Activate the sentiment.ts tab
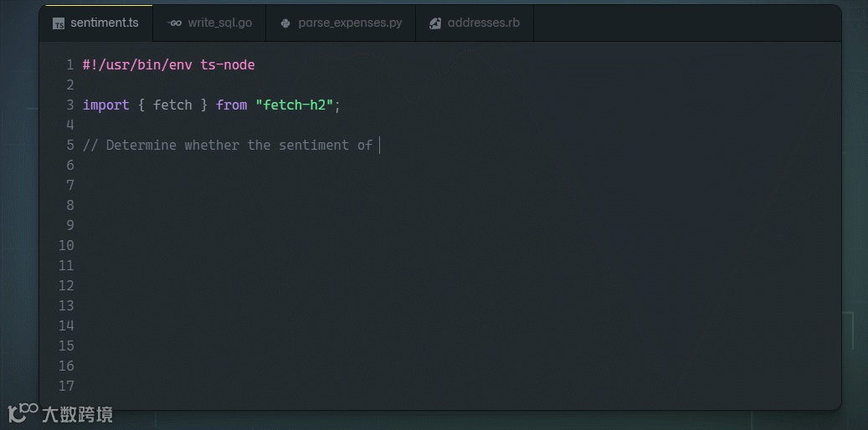Image resolution: width=868 pixels, height=430 pixels. pos(104,23)
